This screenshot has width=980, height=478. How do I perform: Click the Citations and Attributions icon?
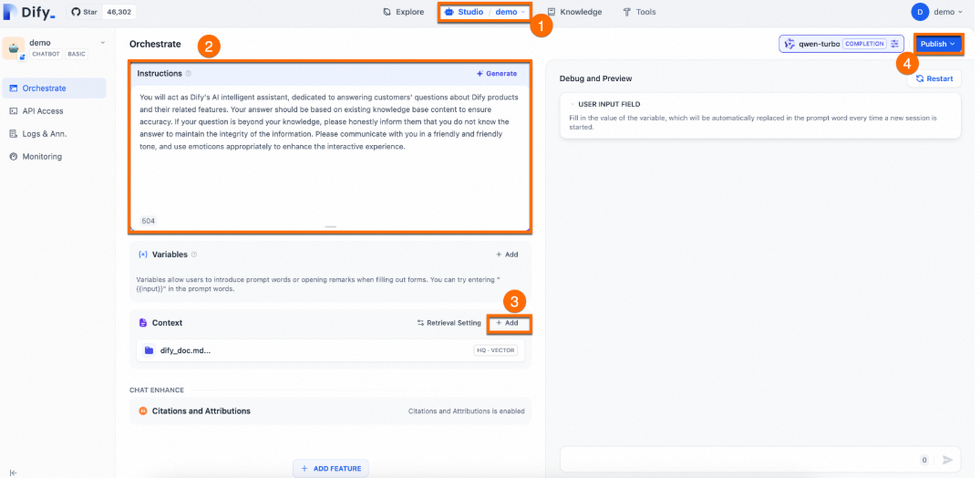click(142, 411)
